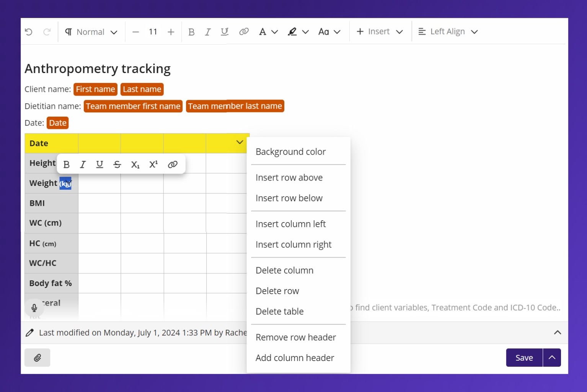This screenshot has height=392, width=587.
Task: Open the Date column header chevron menu
Action: pos(240,142)
